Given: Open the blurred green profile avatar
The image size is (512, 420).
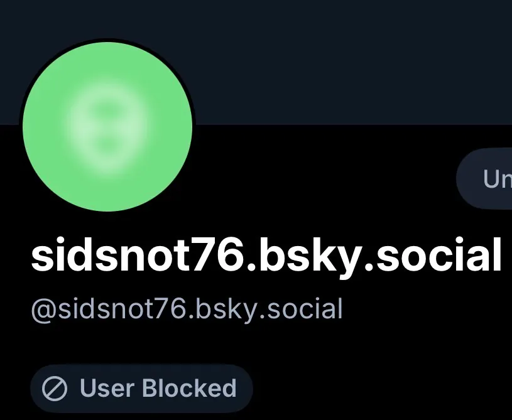Looking at the screenshot, I should 107,127.
